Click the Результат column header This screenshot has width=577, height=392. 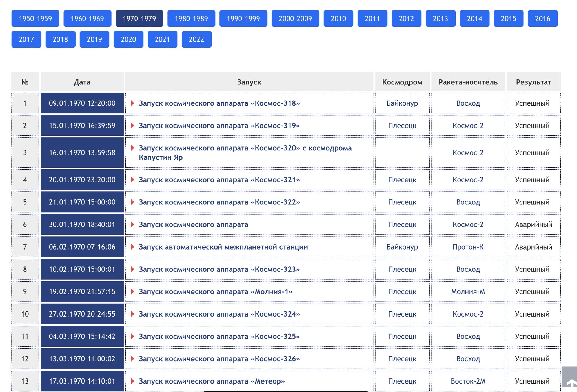[x=533, y=82]
